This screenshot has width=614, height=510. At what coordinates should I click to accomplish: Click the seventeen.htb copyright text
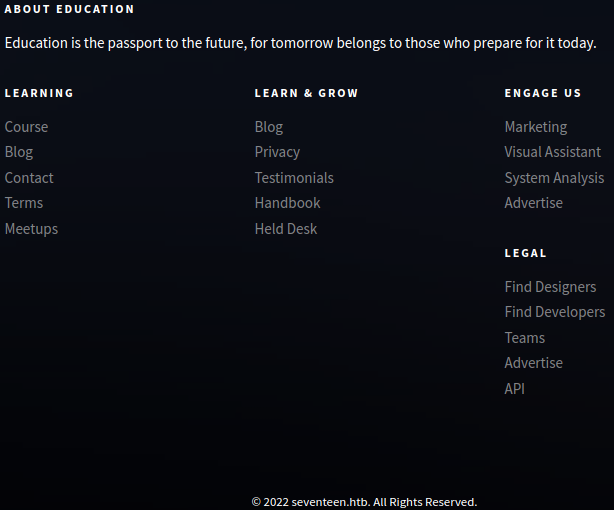(364, 502)
